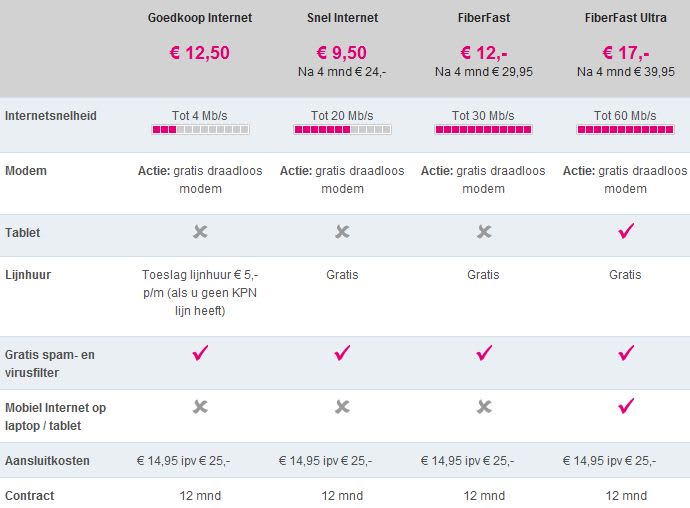Click spam filter checkmark for Snel Internet

pyautogui.click(x=342, y=352)
